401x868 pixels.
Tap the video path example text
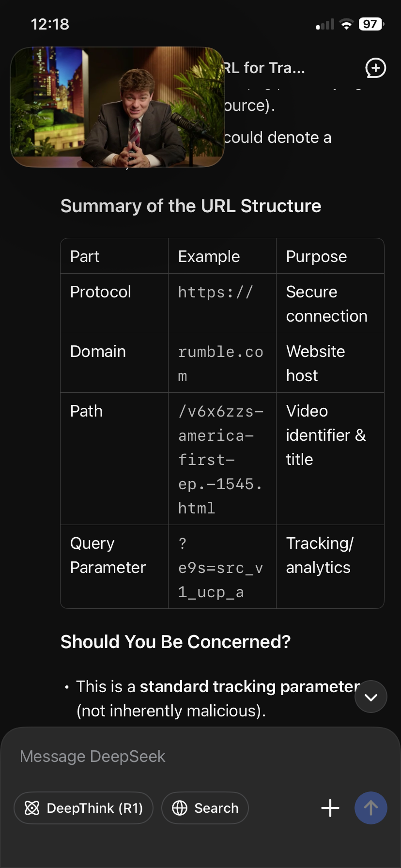click(221, 459)
